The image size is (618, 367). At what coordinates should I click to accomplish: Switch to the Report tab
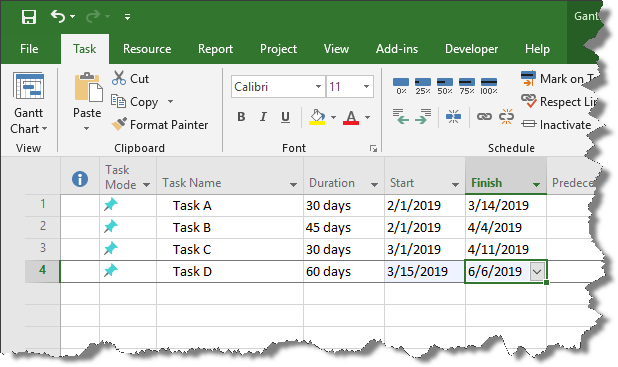216,49
